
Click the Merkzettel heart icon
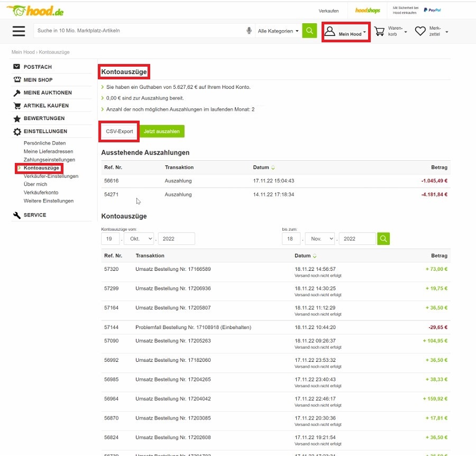(420, 32)
